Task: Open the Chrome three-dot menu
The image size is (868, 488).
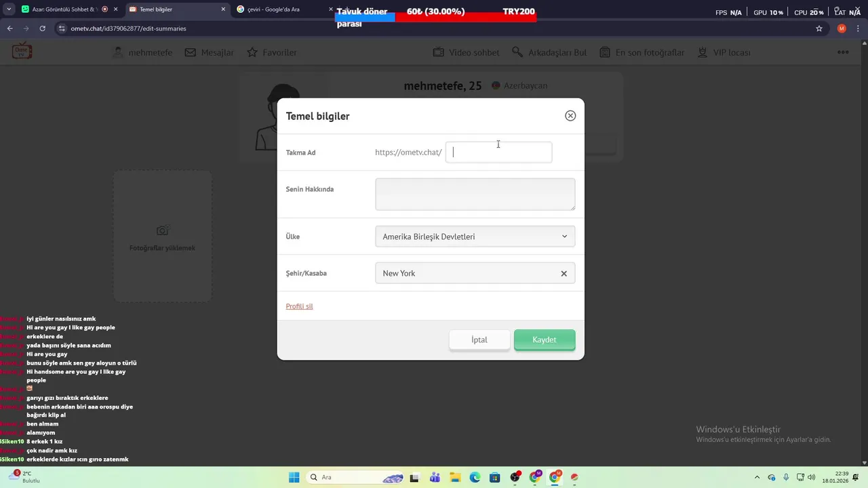Action: pyautogui.click(x=858, y=28)
